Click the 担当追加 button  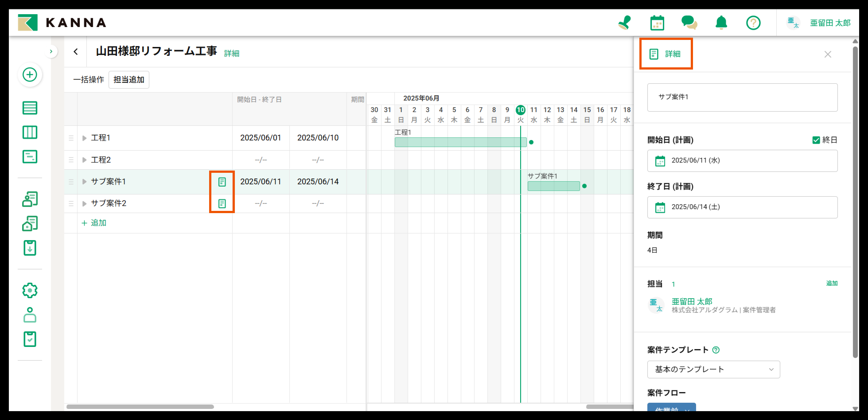129,80
